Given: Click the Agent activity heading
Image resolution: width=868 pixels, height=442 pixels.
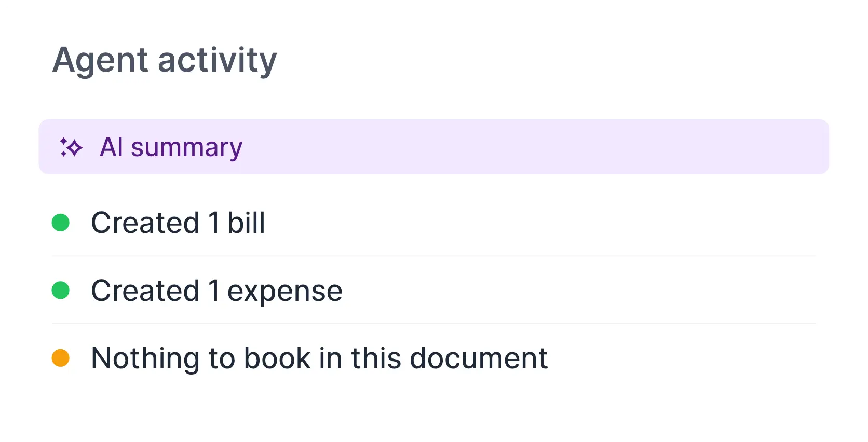Looking at the screenshot, I should 165,61.
